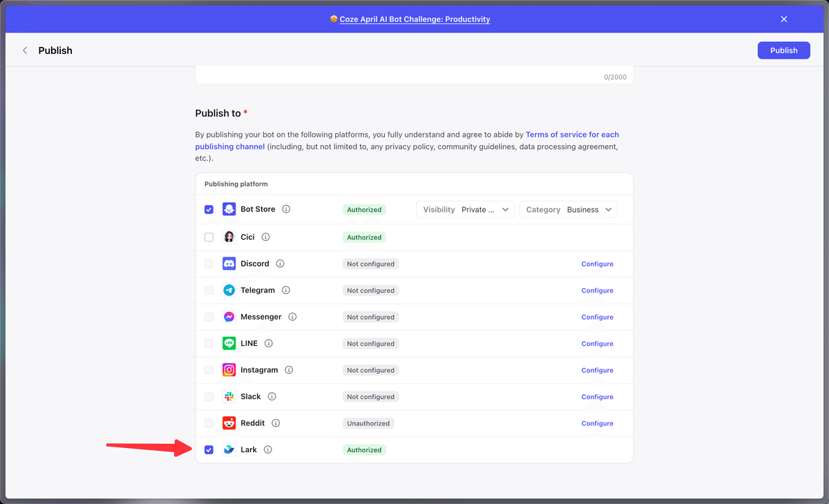Open info tooltip next to Telegram

(x=286, y=291)
